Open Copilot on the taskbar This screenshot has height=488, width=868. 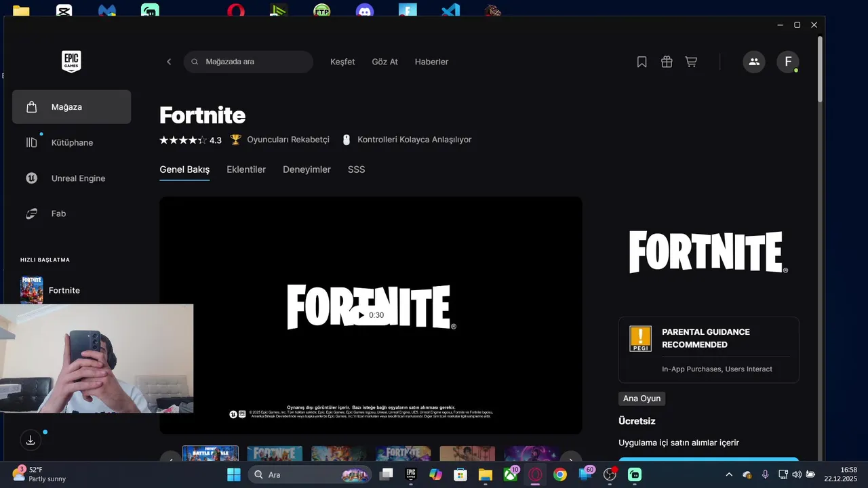pyautogui.click(x=435, y=474)
